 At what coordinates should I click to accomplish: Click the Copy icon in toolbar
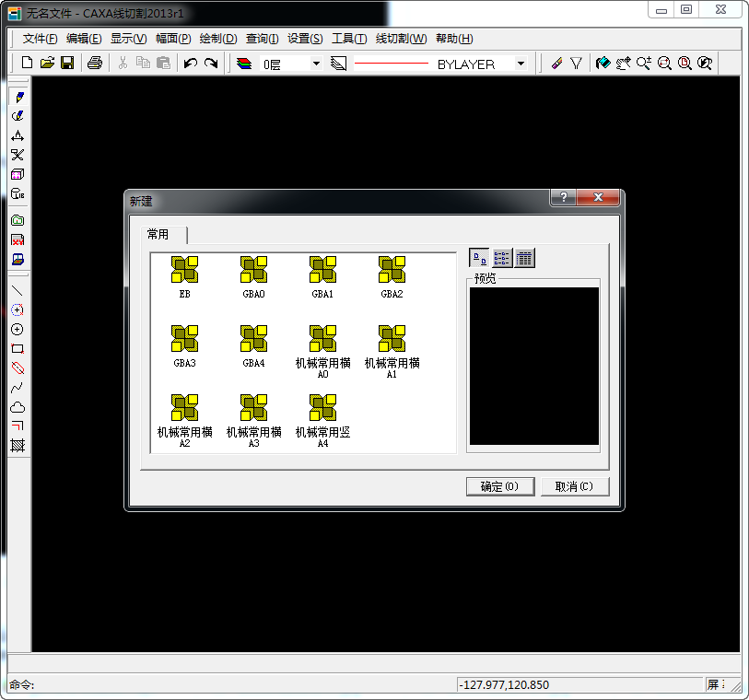[143, 63]
